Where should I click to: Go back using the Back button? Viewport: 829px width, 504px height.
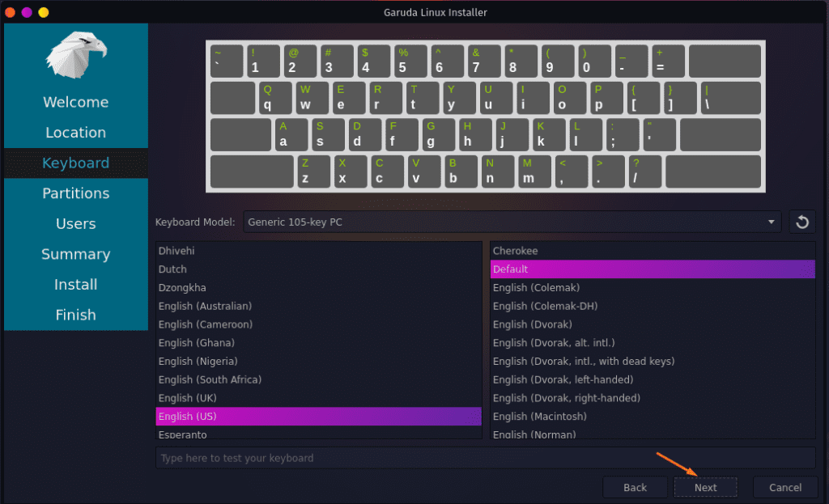(635, 487)
